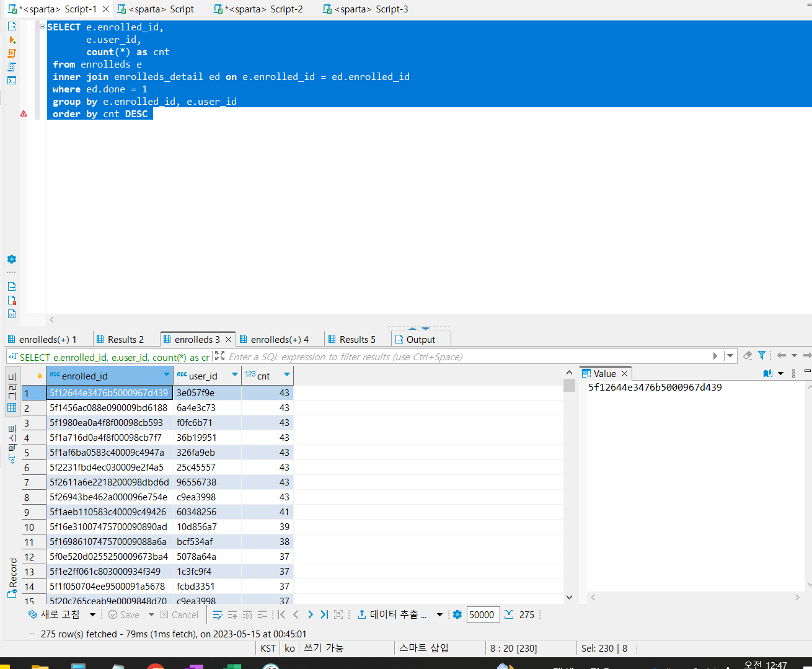The height and width of the screenshot is (669, 812).
Task: Apply filter expression with play arrow
Action: tap(715, 356)
